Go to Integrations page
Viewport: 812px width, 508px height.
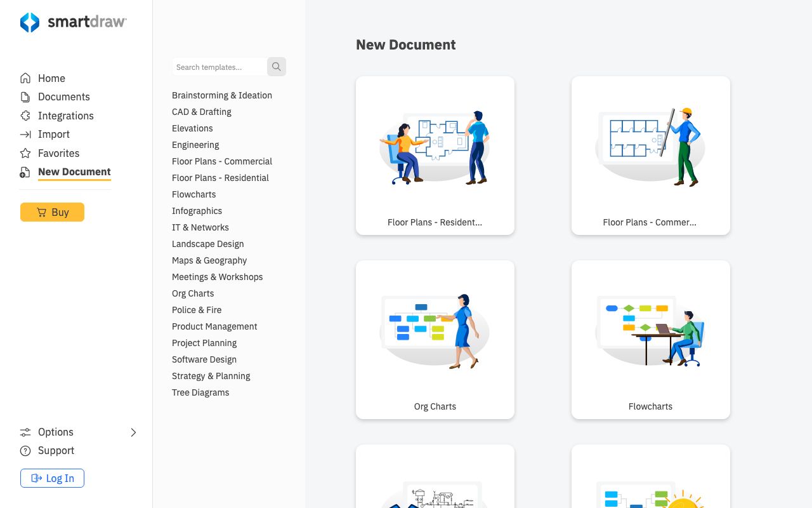tap(66, 116)
